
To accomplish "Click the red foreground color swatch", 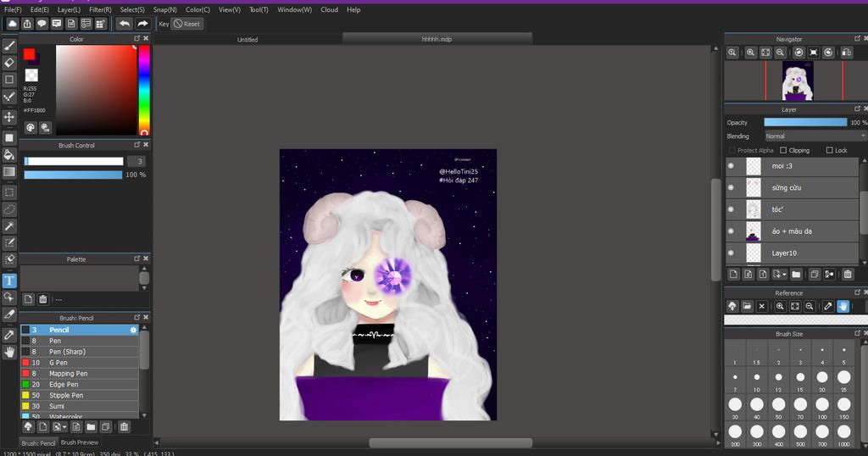I will click(29, 54).
